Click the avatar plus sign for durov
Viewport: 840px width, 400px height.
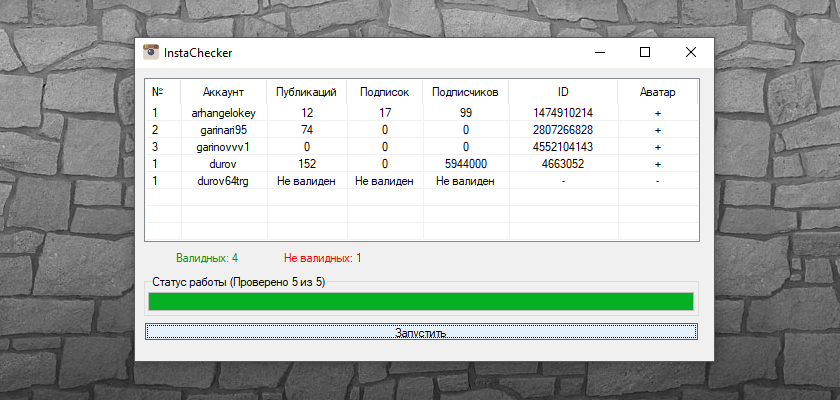[658, 165]
